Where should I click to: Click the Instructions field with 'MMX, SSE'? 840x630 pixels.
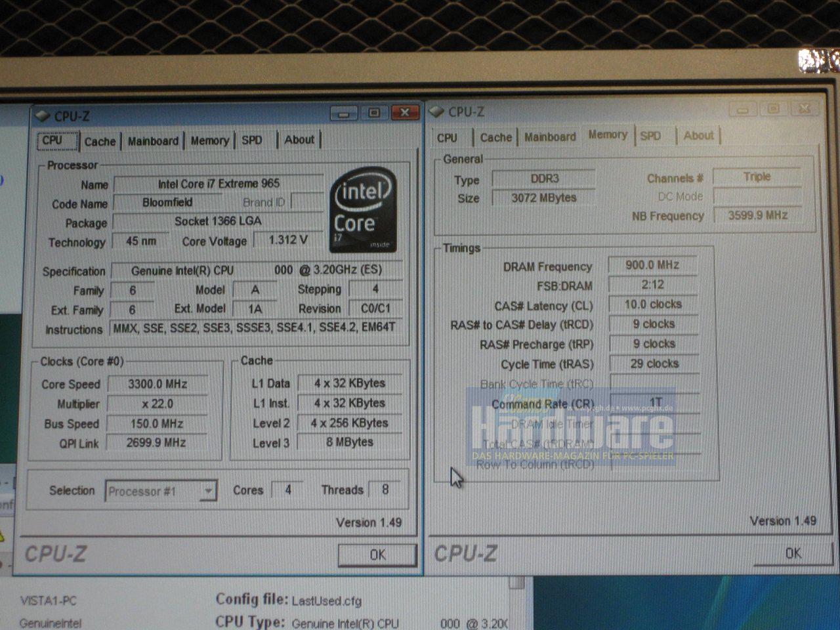point(255,327)
